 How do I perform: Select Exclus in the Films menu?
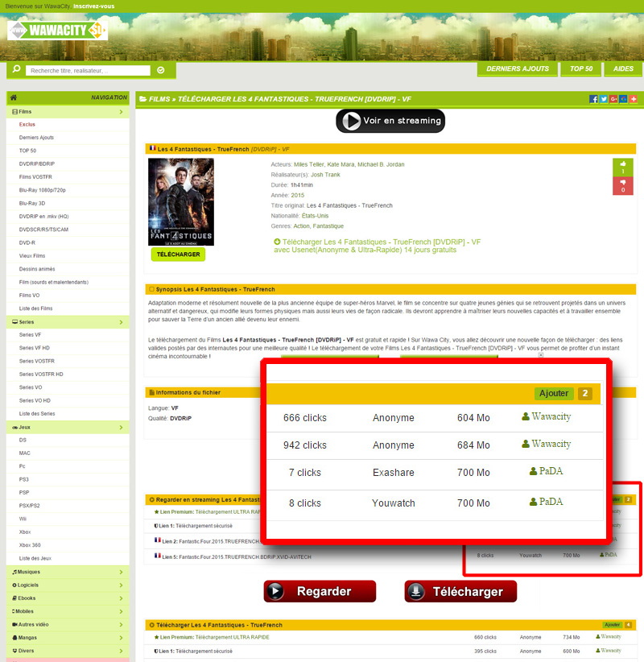coord(27,125)
